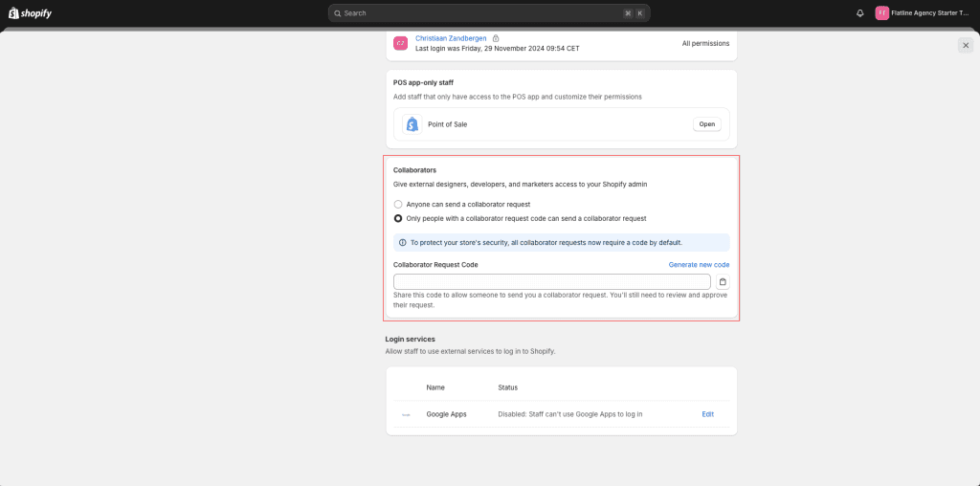Open the Point of Sale app
The width and height of the screenshot is (980, 486).
click(707, 124)
